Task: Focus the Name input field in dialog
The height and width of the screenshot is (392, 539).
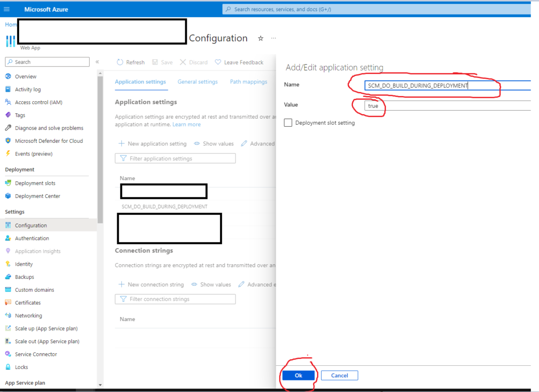Action: [x=447, y=85]
